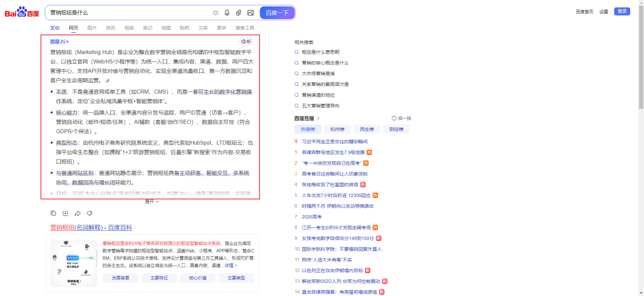Open hot topic 菲律宾群岛地区发生7.9级地震
Image resolution: width=644 pixels, height=296 pixels.
pos(333,152)
